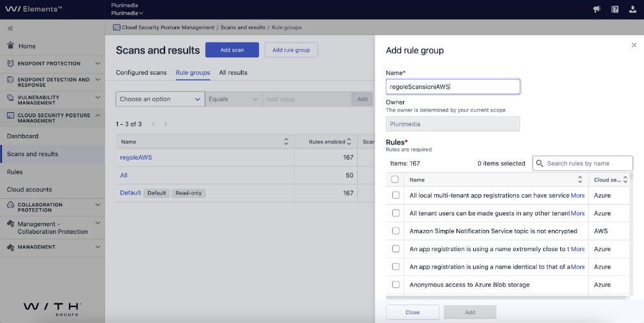
Task: Collapse Cloud Security Posture Management section
Action: tap(98, 115)
